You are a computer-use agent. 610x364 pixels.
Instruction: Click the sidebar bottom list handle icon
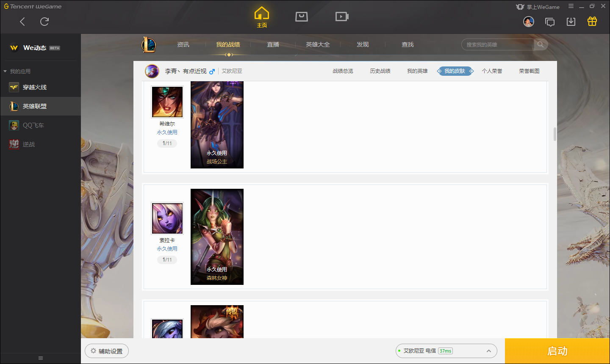[41, 358]
